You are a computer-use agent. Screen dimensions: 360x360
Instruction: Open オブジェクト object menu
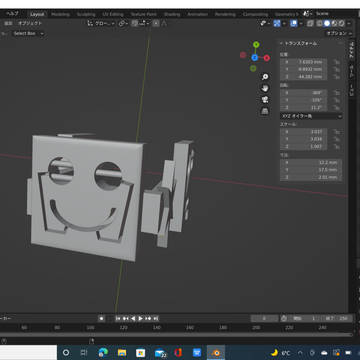pyautogui.click(x=30, y=23)
